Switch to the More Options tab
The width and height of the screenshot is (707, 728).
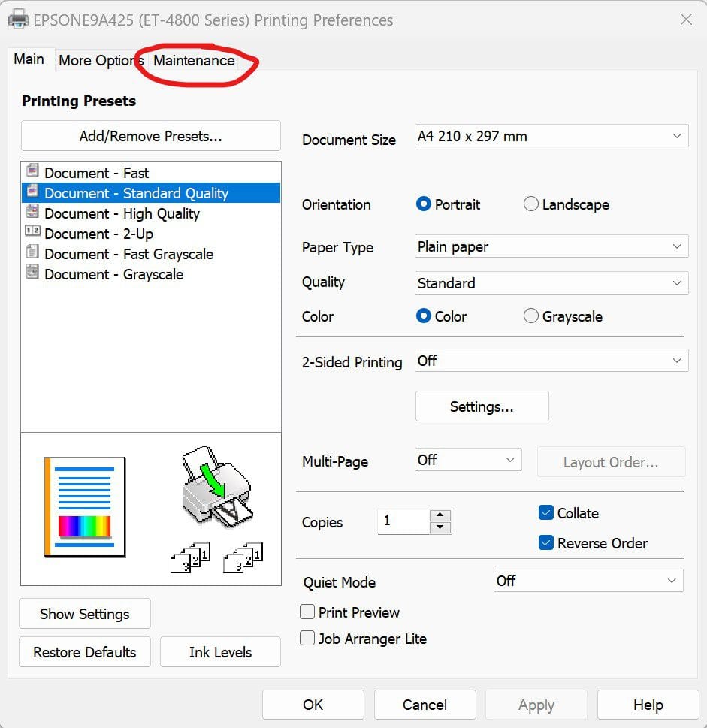tap(101, 60)
